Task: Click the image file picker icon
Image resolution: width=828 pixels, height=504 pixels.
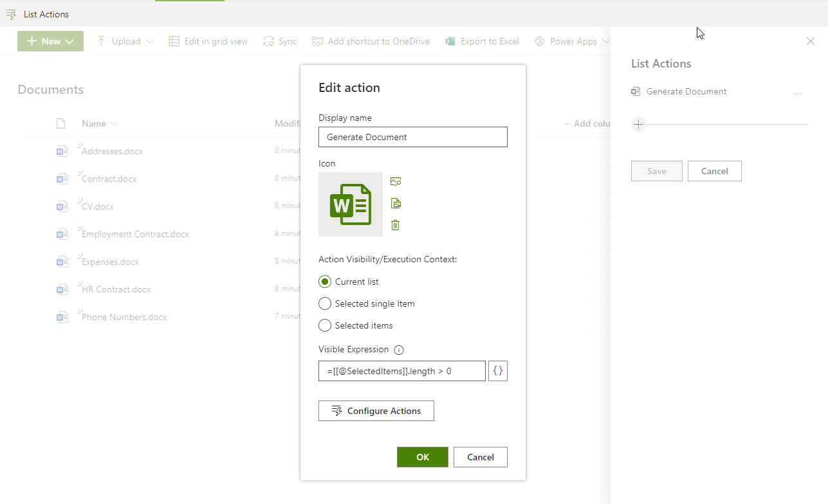Action: pyautogui.click(x=396, y=204)
